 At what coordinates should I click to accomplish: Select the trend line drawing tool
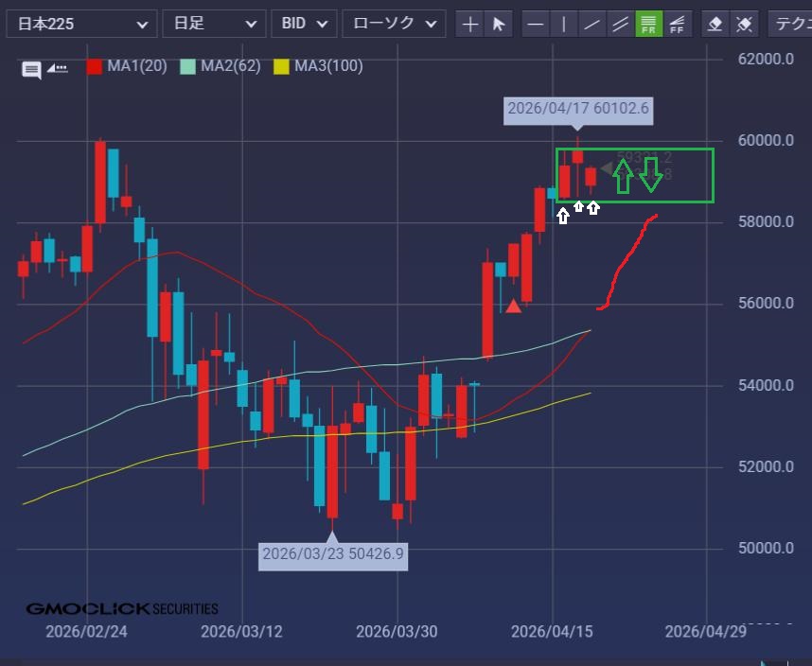coord(592,24)
